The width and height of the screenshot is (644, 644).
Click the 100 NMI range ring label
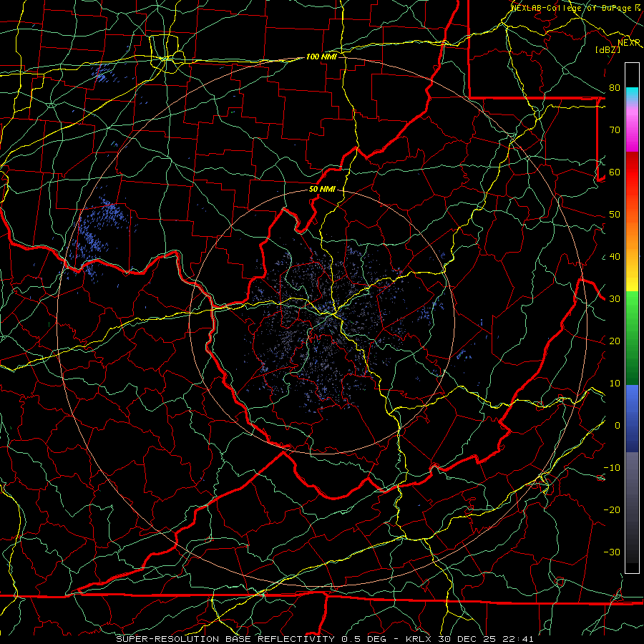(x=321, y=57)
